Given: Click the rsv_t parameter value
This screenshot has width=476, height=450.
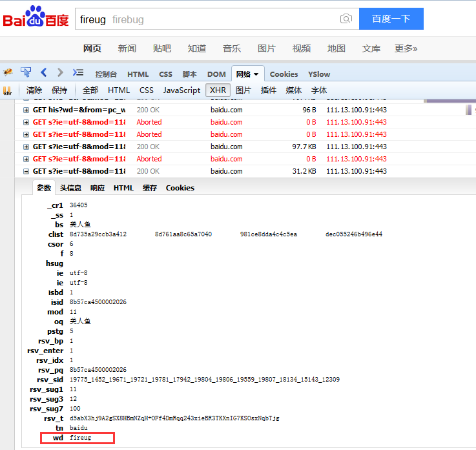Looking at the screenshot, I should (x=174, y=418).
